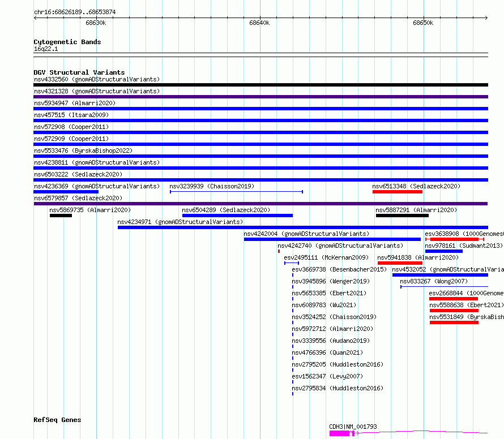The height and width of the screenshot is (439, 504).
Task: Click the Cytogenetic Bands track title
Action: tap(67, 42)
